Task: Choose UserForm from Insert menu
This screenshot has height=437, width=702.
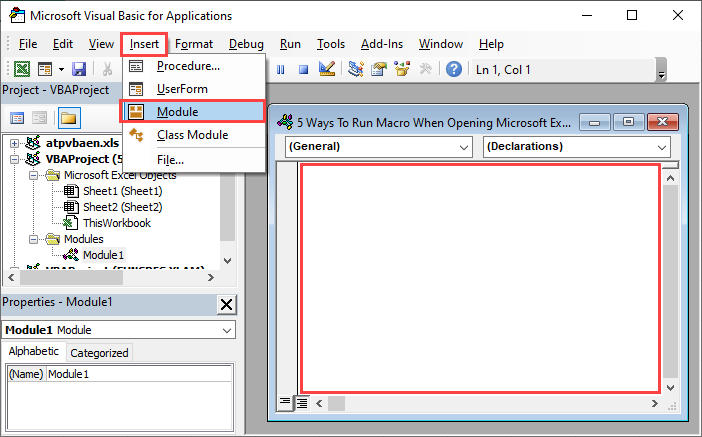Action: pyautogui.click(x=194, y=89)
